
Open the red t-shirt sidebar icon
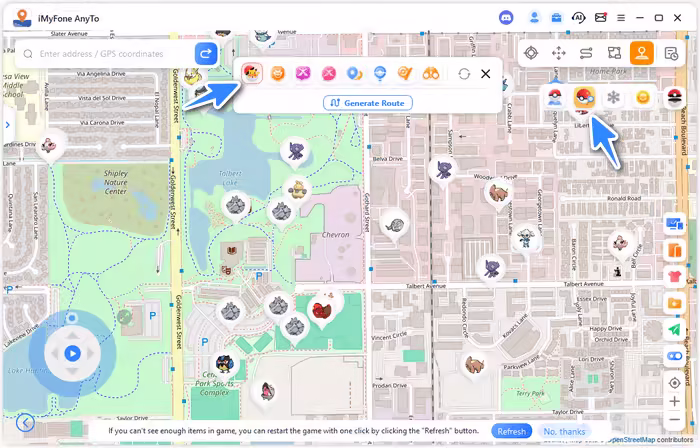pyautogui.click(x=675, y=277)
